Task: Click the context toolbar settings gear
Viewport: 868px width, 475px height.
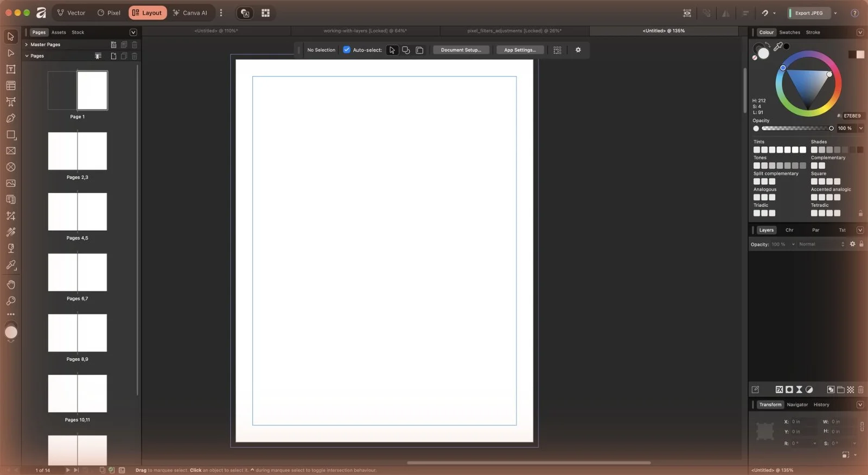Action: pos(578,50)
